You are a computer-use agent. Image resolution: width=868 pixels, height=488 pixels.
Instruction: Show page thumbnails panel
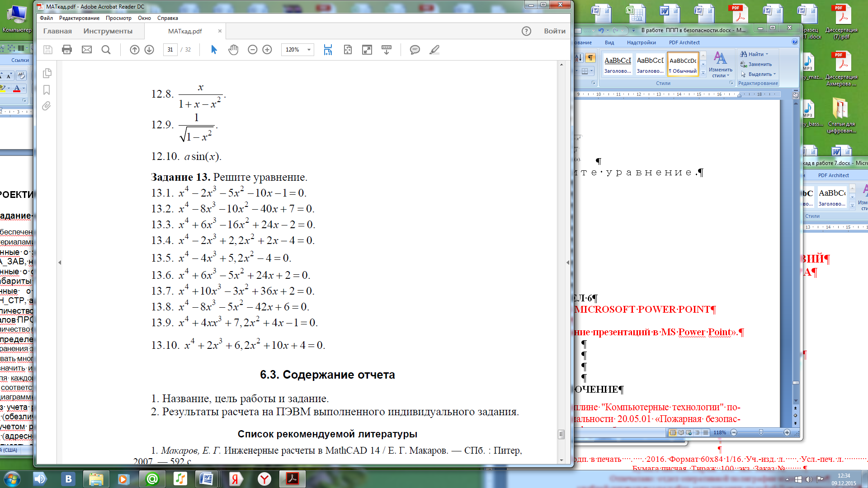47,73
